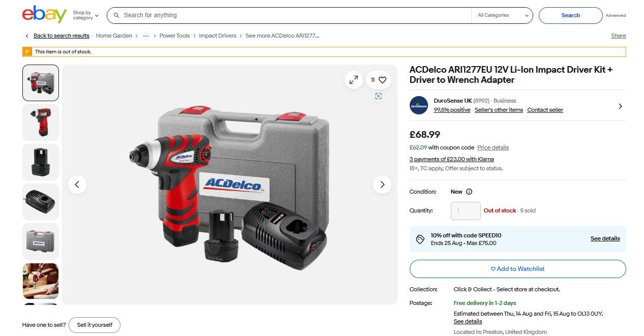Image resolution: width=644 pixels, height=336 pixels.
Task: Open Home Garden breadcrumb
Action: tap(114, 36)
